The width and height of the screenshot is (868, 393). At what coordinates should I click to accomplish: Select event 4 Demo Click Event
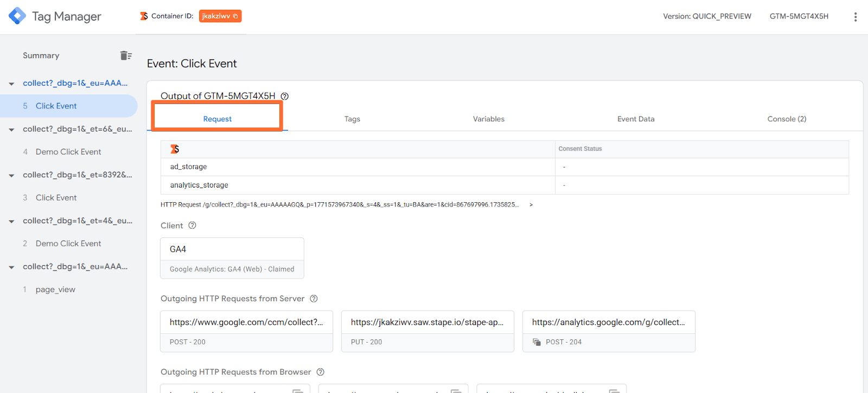coord(69,152)
